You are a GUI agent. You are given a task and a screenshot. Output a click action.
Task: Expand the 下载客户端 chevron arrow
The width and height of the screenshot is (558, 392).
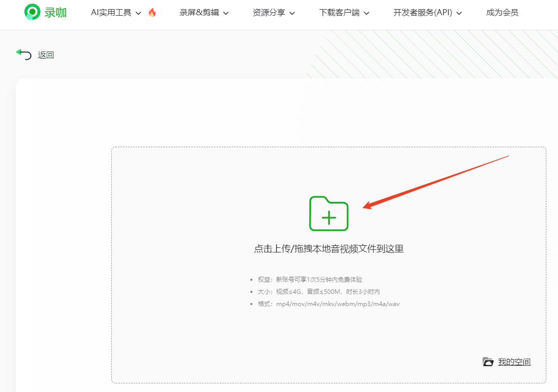(x=367, y=13)
